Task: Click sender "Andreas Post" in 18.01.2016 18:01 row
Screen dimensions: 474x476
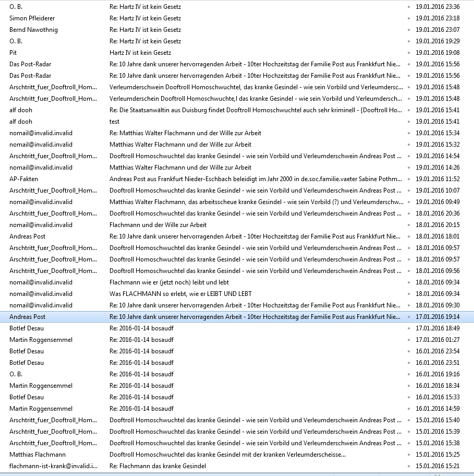Action: click(27, 236)
